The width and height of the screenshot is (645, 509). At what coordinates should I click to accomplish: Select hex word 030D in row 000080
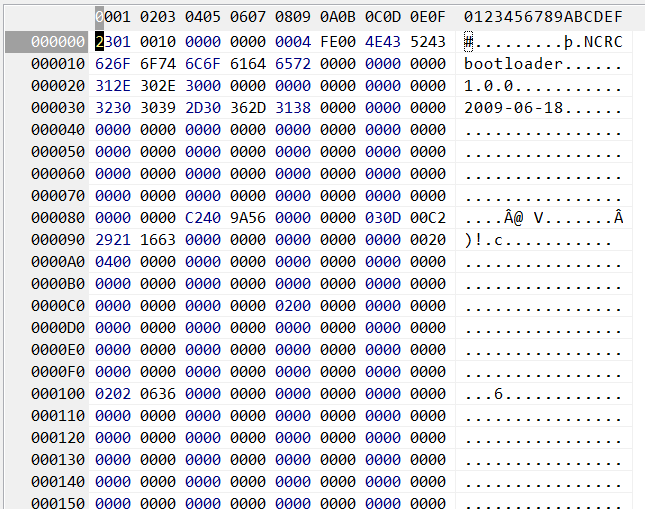383,218
